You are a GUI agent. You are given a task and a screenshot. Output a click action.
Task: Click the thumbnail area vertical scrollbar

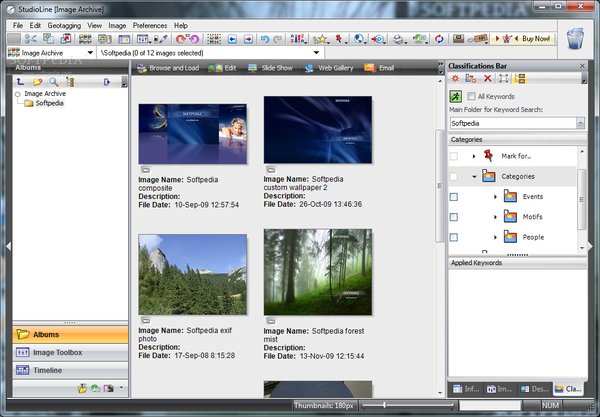440,186
